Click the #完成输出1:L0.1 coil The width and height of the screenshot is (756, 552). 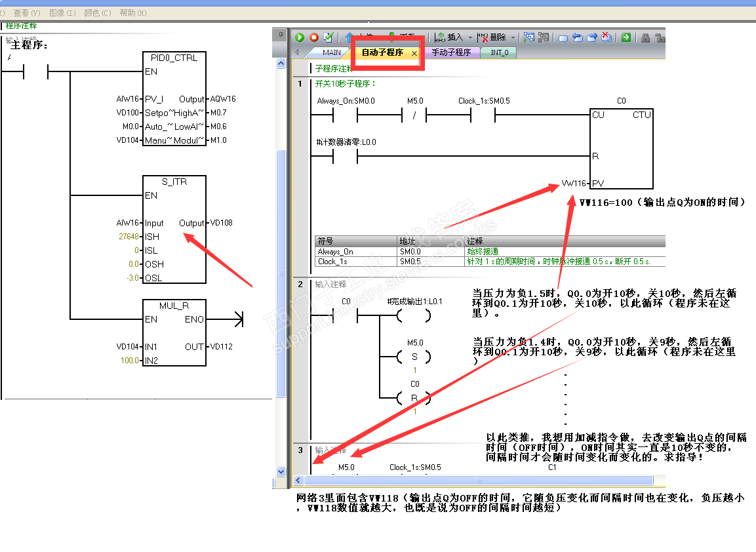414,316
